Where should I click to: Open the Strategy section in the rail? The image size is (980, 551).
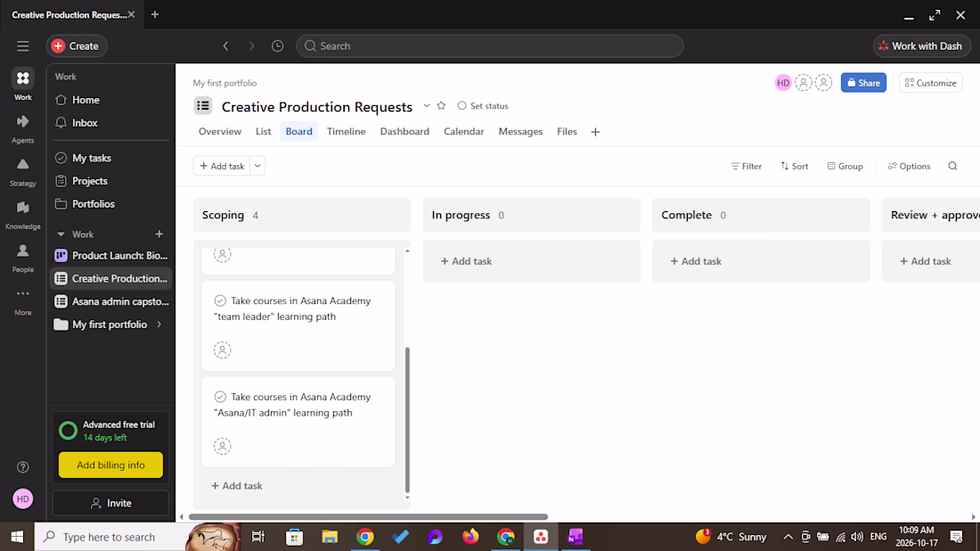pos(23,172)
